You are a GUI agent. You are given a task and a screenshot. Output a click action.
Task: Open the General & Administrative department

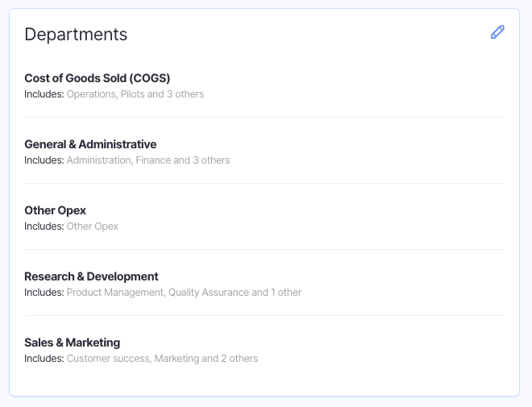[x=90, y=144]
